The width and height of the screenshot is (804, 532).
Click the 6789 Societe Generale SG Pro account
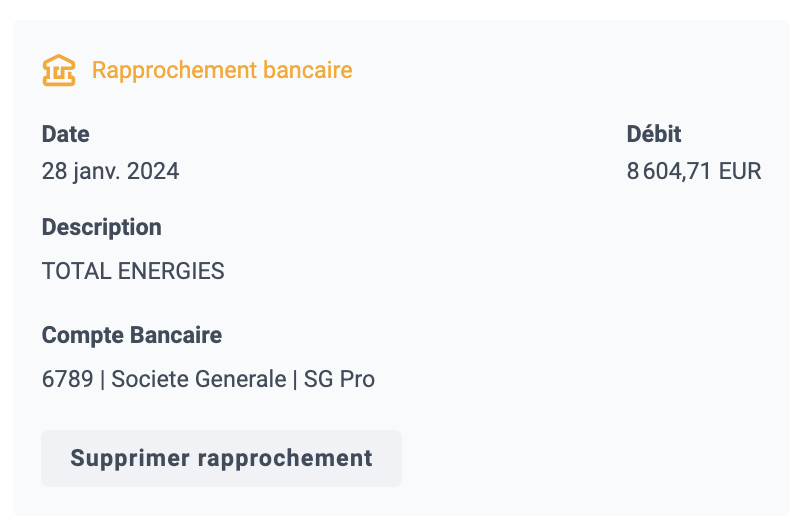click(208, 379)
